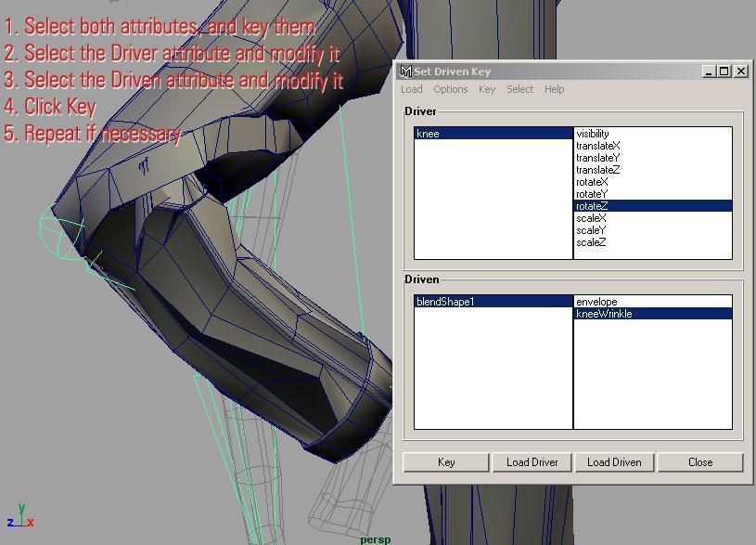Select the visibility attribute
Screen dimensions: 756x545
[653, 134]
